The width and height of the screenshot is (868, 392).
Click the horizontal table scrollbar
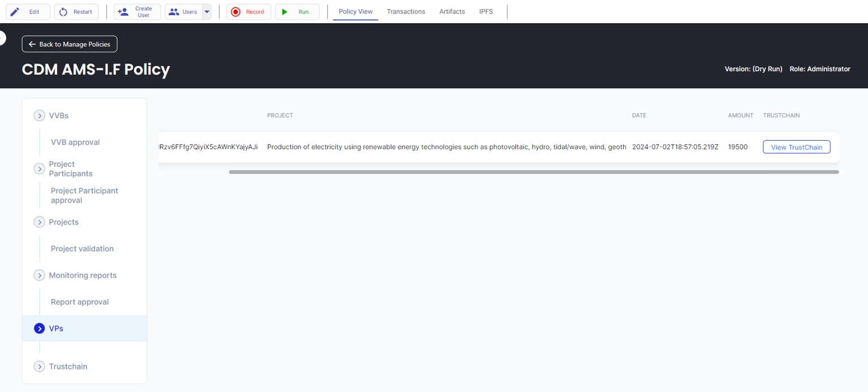point(533,172)
